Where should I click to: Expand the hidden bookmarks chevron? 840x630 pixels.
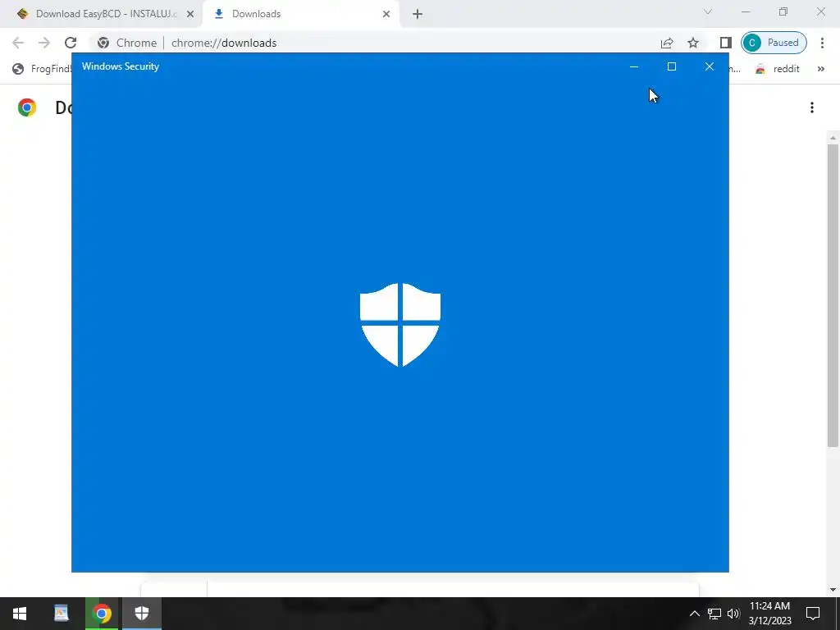tap(820, 69)
